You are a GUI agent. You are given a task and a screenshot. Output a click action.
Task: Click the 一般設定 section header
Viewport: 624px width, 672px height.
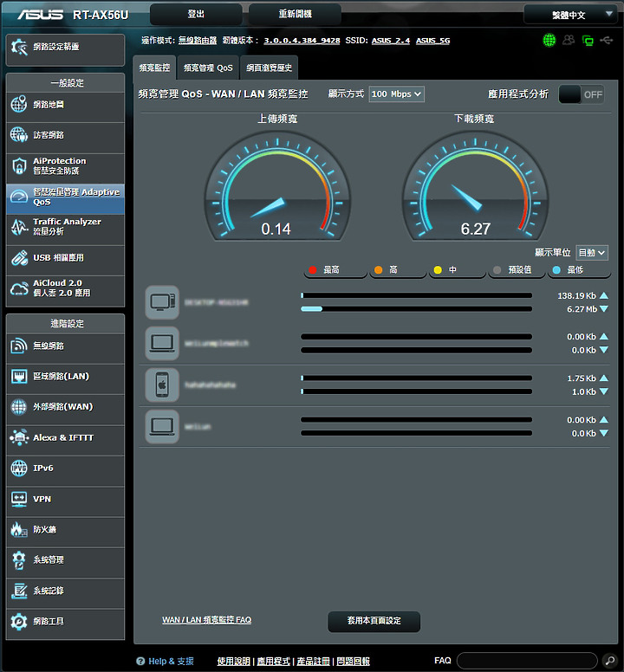click(66, 83)
